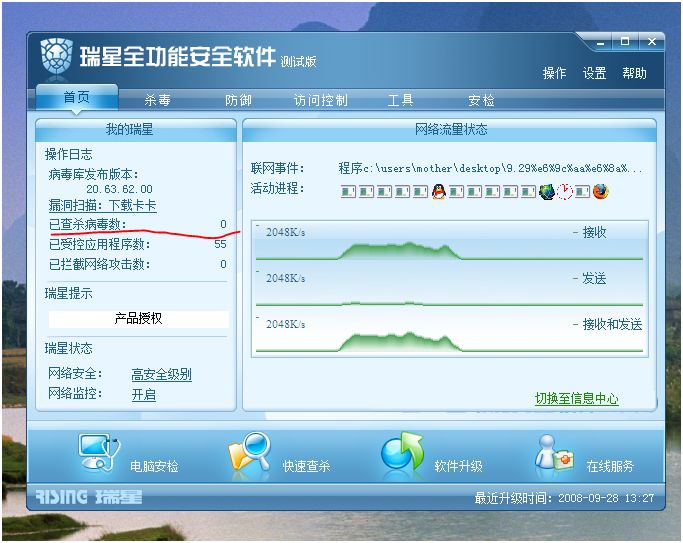683x543 pixels.
Task: Click the 最近升级时间 2008-09-28 13:27 status text
Action: pyautogui.click(x=564, y=498)
